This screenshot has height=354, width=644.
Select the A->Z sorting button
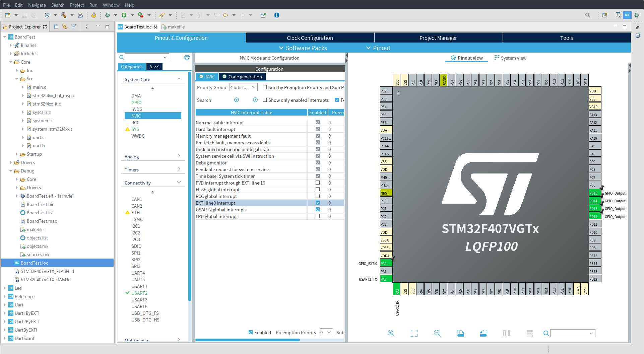(x=154, y=67)
